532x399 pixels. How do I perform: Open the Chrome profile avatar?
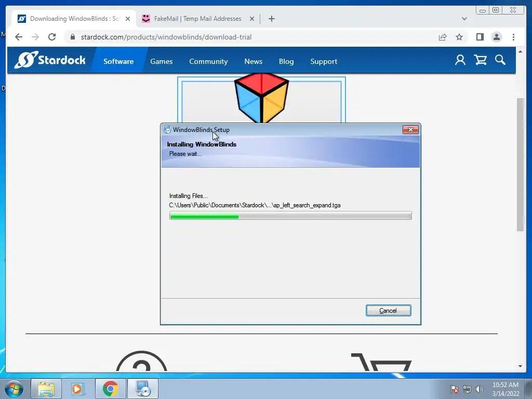pos(496,37)
